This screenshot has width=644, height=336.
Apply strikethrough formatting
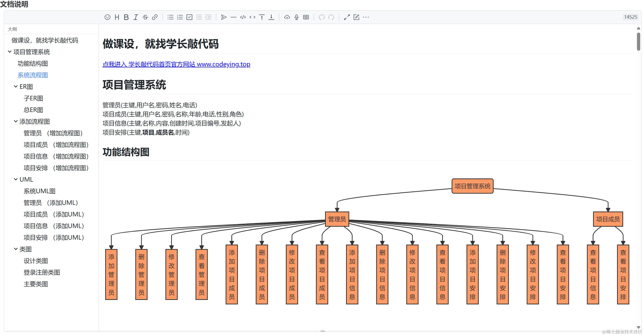145,17
